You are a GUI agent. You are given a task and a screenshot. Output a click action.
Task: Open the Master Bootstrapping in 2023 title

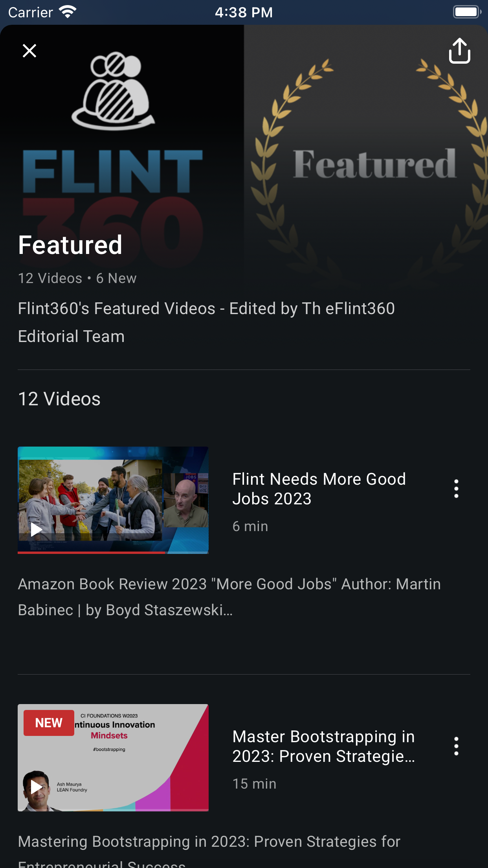(x=324, y=746)
